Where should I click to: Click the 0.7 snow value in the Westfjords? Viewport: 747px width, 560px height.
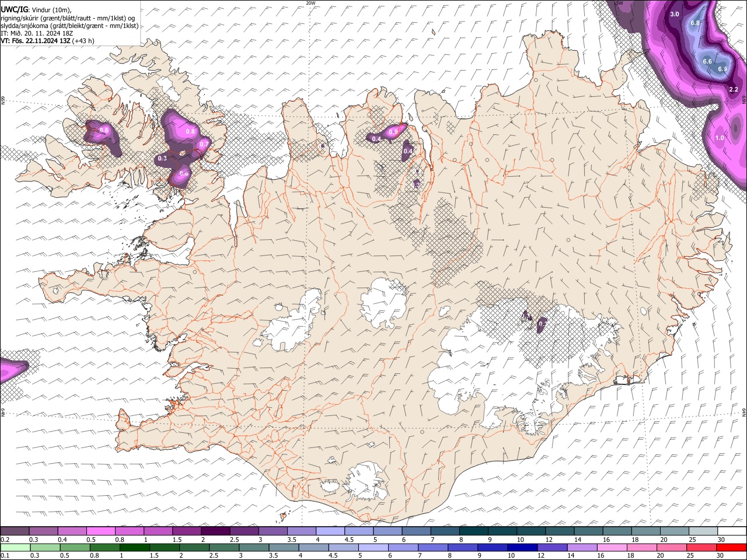tap(204, 144)
